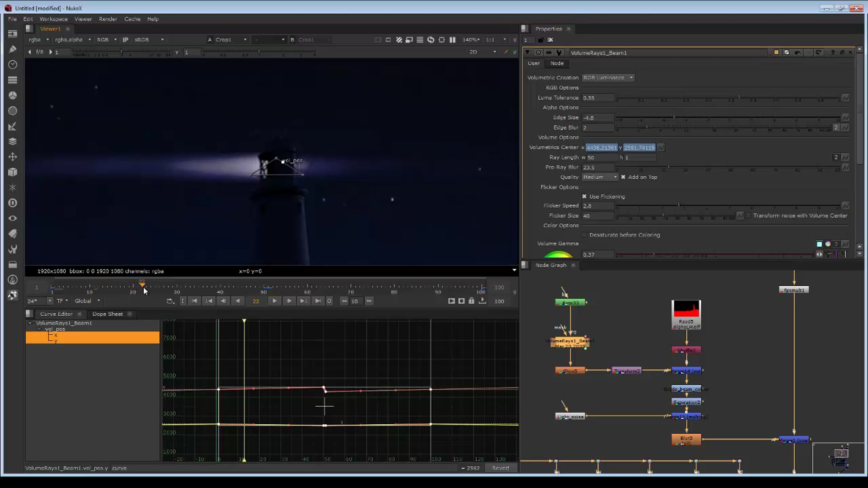Open the 3D nodes cube icon

click(13, 172)
